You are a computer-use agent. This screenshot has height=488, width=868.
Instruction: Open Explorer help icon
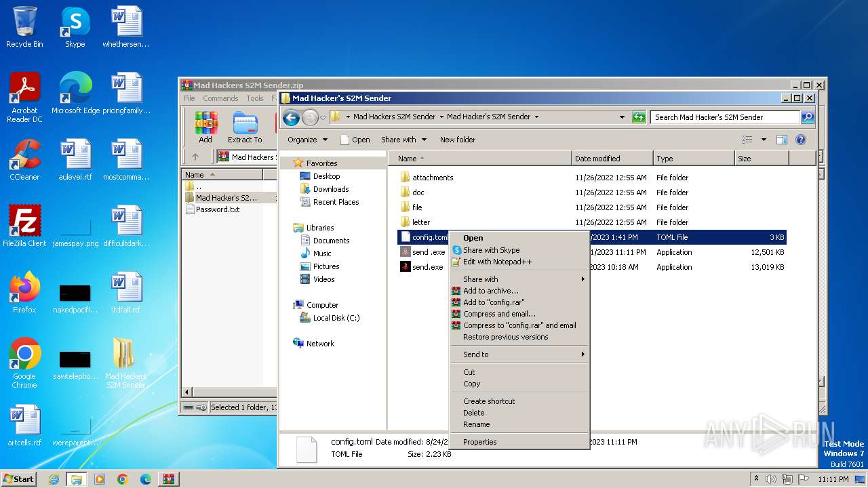pos(800,140)
